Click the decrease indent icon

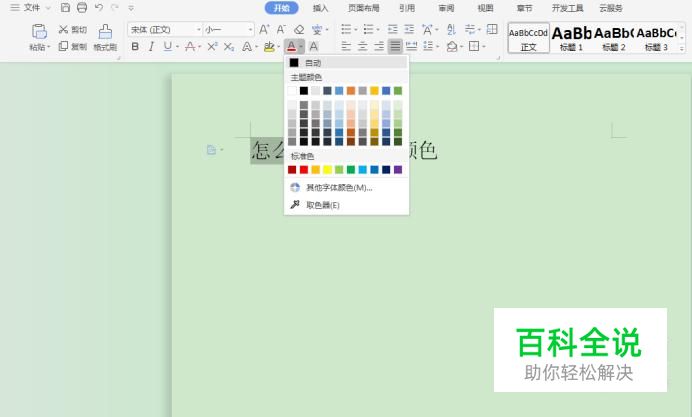(x=392, y=30)
